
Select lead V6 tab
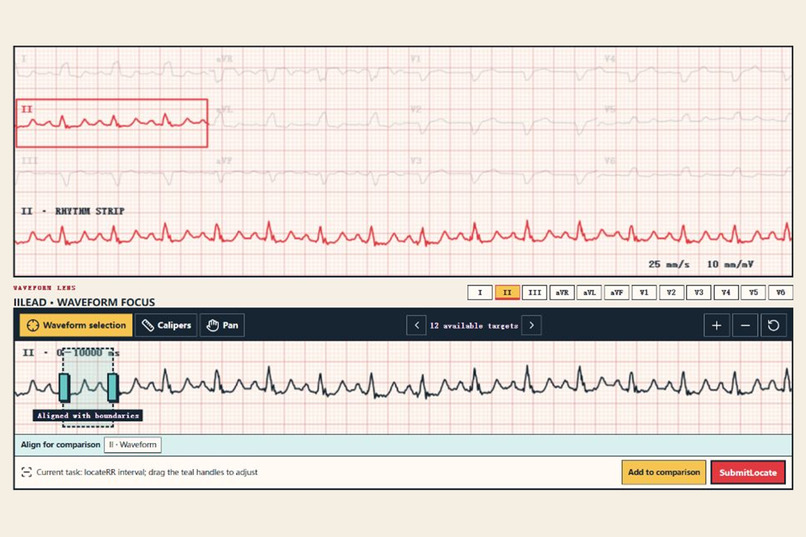(x=780, y=292)
